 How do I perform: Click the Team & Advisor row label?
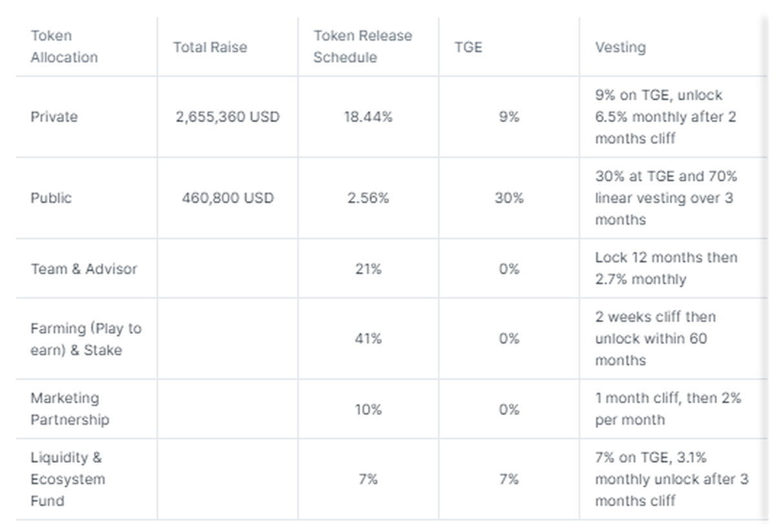click(83, 269)
